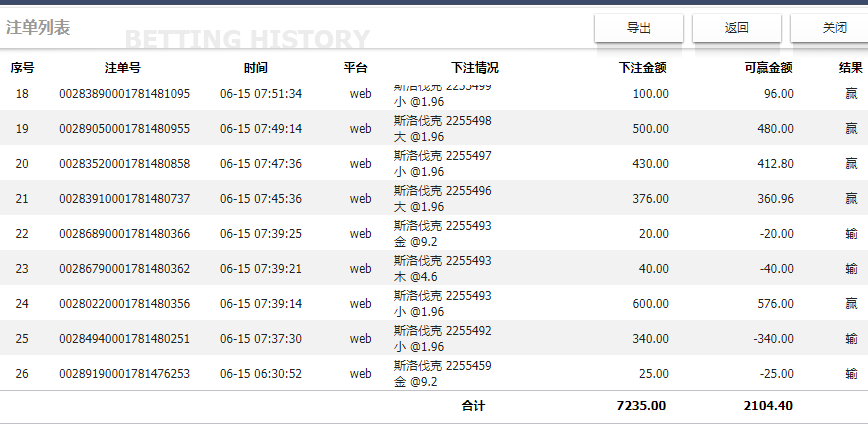Click the 输 result in row 25
Image resolution: width=868 pixels, height=424 pixels.
coord(851,338)
